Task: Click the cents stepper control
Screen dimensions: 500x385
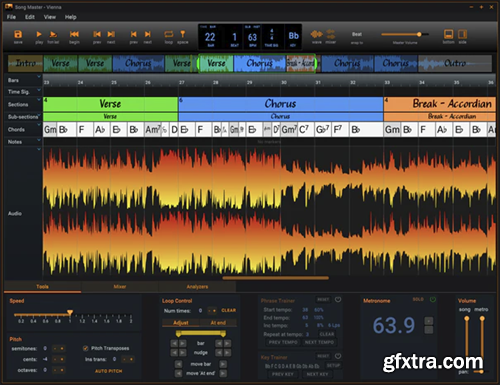Action: (x=58, y=359)
